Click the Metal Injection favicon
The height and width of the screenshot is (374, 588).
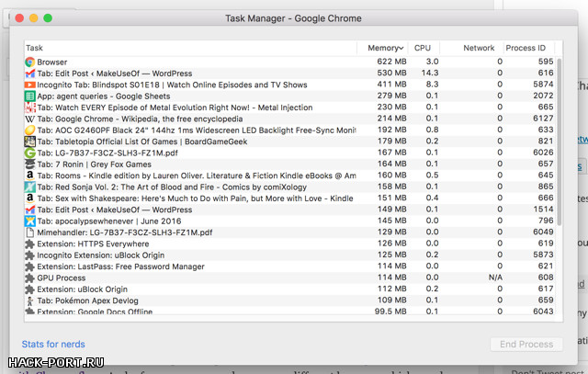tap(30, 108)
